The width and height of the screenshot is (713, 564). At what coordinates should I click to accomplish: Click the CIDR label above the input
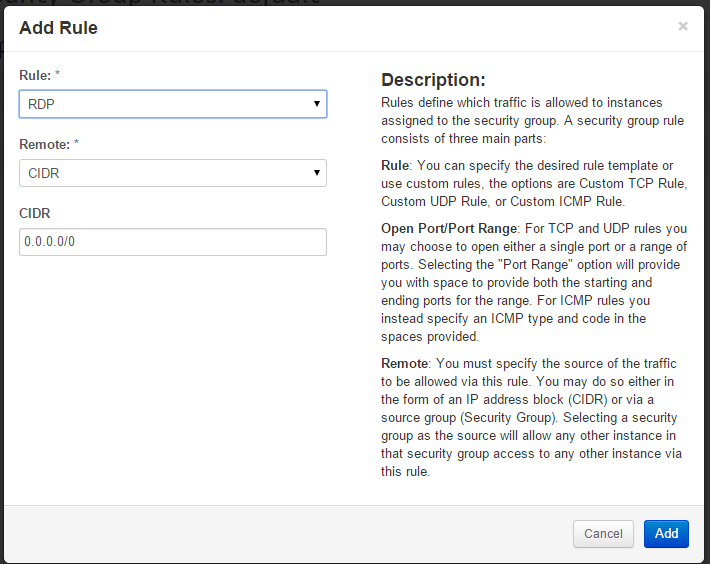click(34, 214)
